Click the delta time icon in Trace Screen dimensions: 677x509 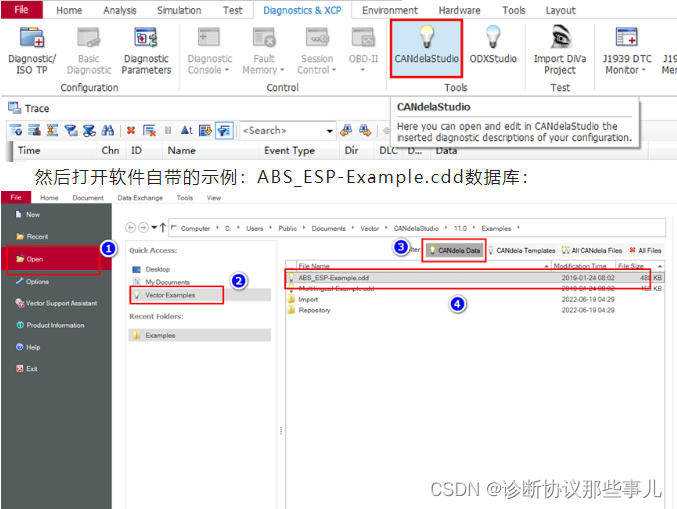point(187,130)
